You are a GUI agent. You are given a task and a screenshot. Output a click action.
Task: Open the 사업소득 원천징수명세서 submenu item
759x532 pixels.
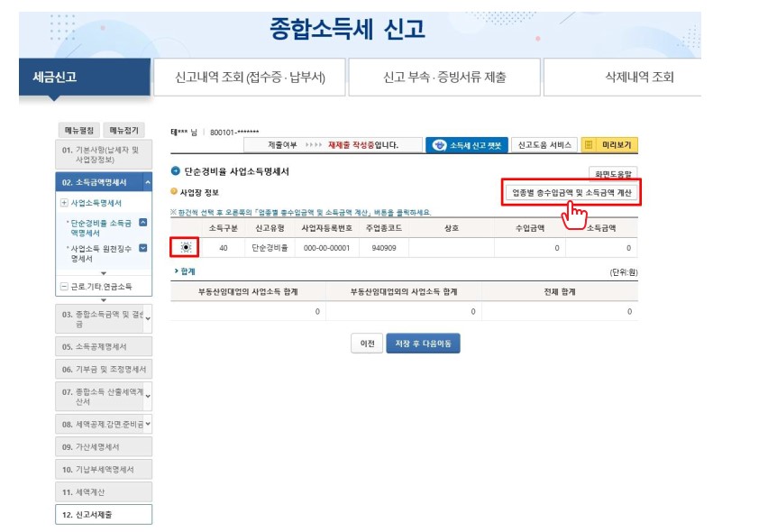tap(101, 253)
